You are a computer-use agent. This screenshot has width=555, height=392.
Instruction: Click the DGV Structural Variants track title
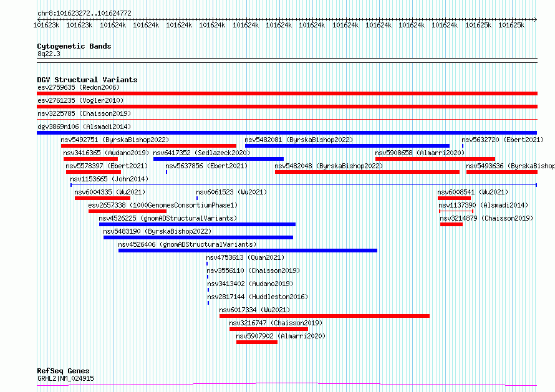click(x=87, y=80)
